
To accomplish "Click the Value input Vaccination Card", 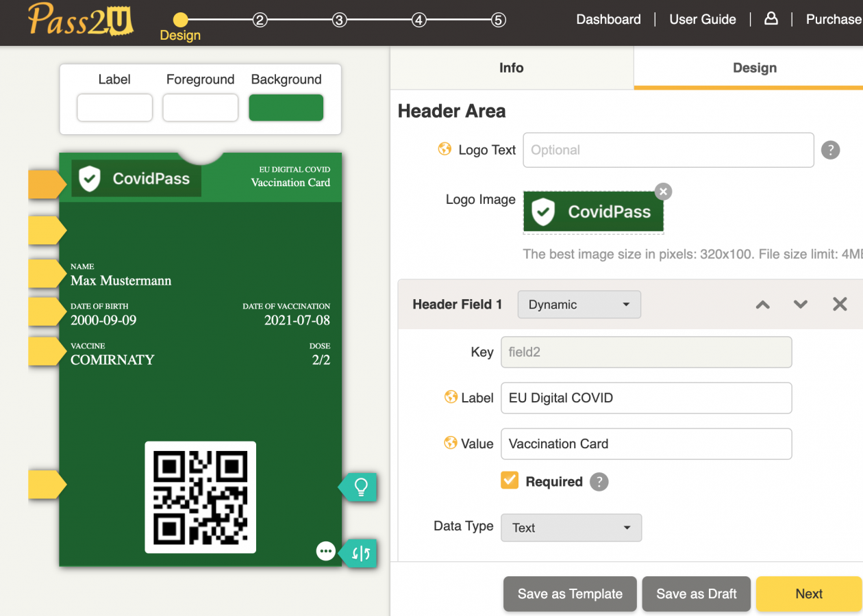I will point(647,444).
